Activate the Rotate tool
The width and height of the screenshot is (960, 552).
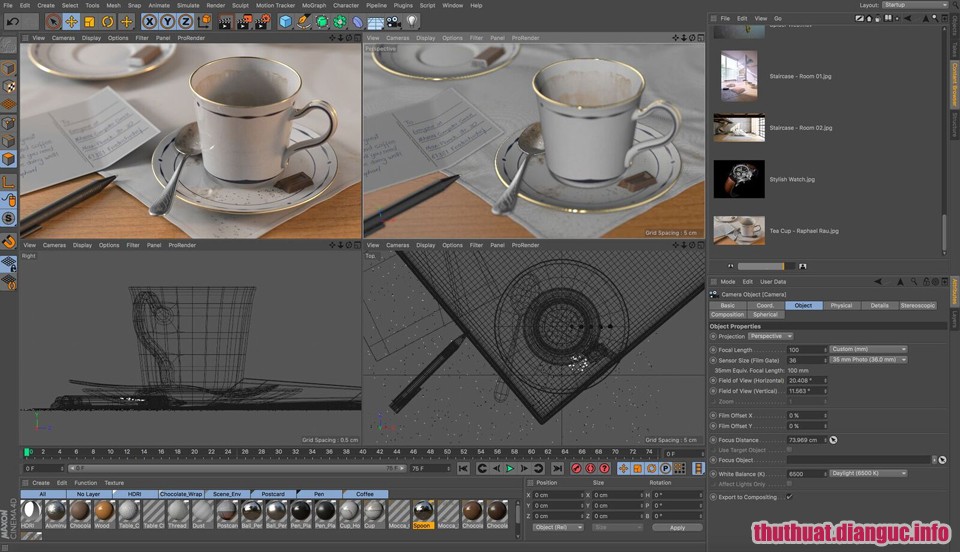[x=108, y=22]
